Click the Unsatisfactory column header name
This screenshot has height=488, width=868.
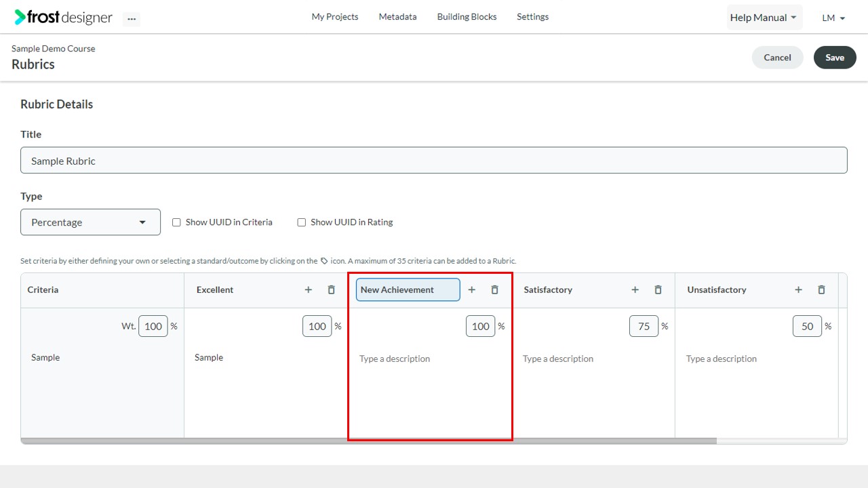pos(717,289)
